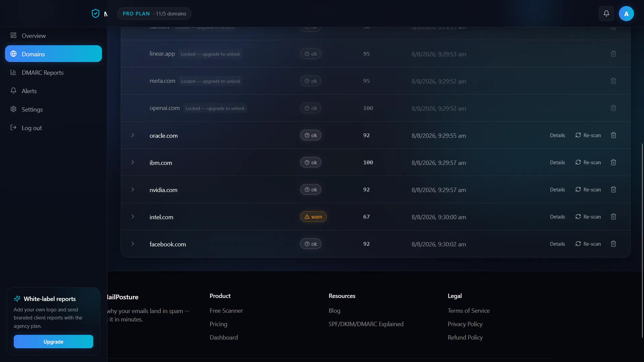Open Terms of Service footer link
The image size is (644, 362).
[469, 311]
